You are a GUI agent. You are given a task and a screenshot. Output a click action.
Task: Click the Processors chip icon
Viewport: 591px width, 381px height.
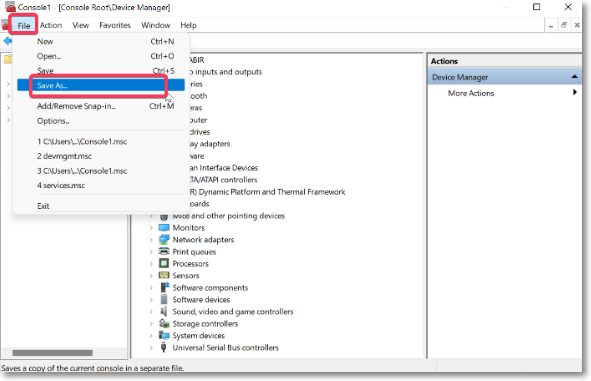pos(164,263)
